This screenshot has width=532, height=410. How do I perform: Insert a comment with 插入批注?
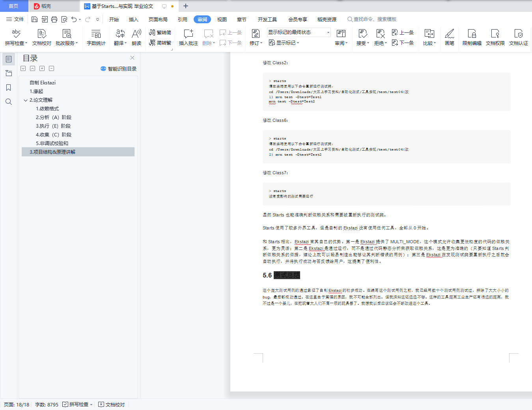pos(188,37)
